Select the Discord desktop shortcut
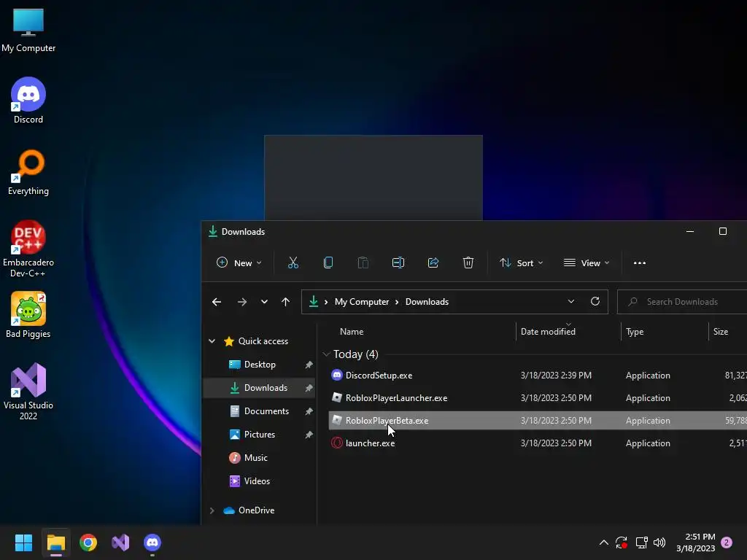 tap(28, 101)
